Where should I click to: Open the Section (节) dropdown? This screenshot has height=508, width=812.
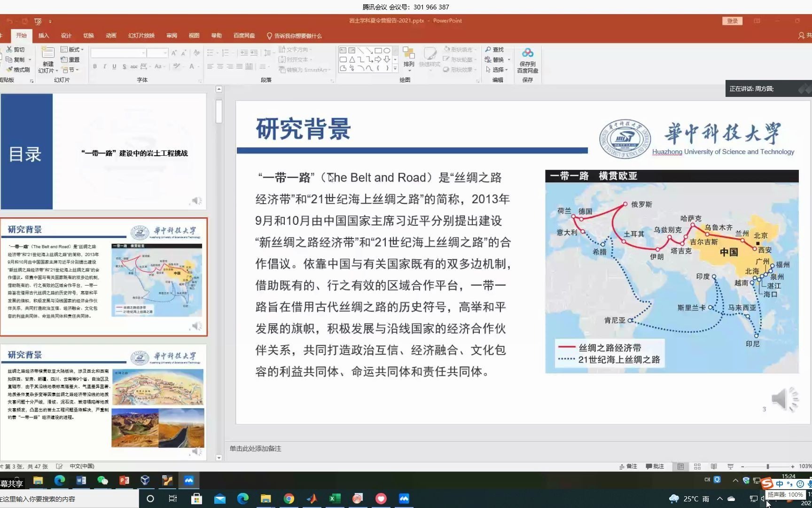[x=70, y=70]
